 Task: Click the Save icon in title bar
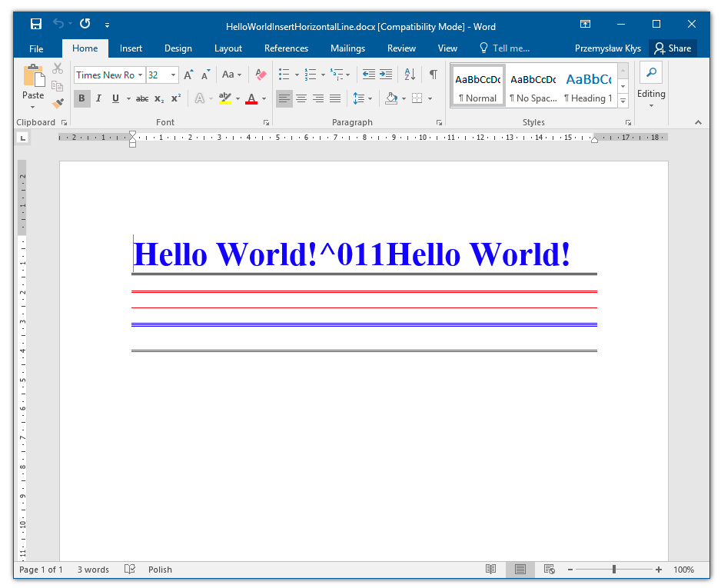pyautogui.click(x=36, y=25)
